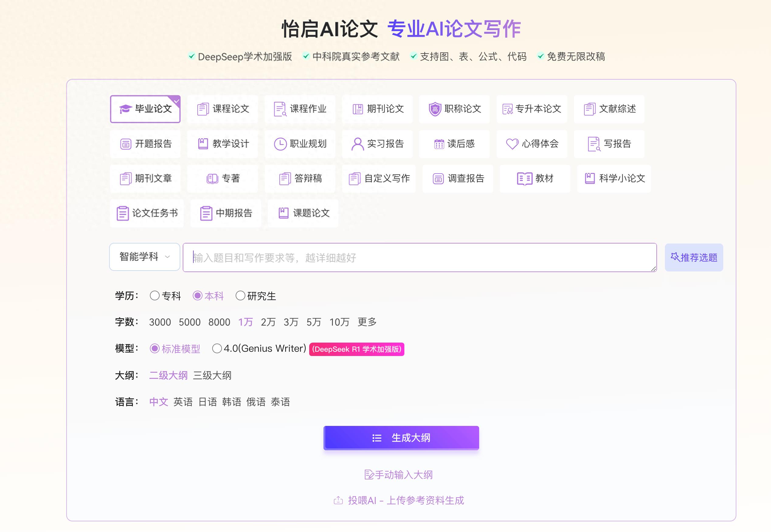
Task: Click the 推荐选题 button
Action: pyautogui.click(x=694, y=257)
